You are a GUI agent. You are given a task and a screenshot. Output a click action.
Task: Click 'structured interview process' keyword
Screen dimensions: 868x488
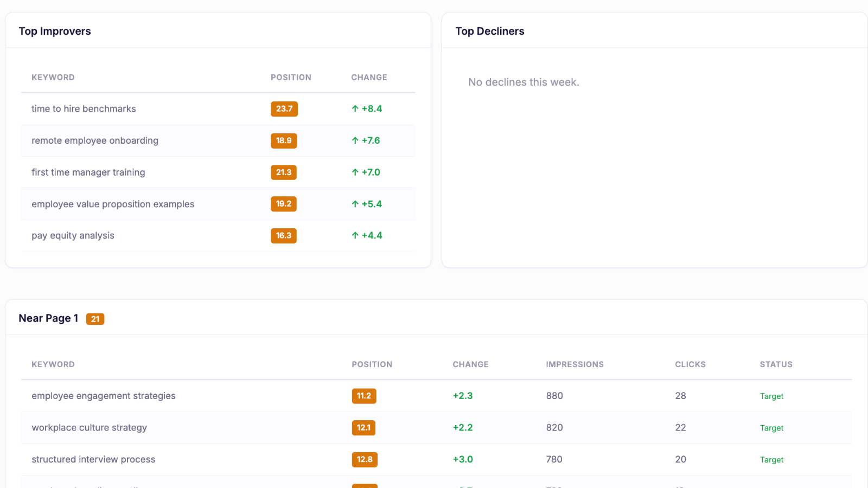tap(93, 459)
